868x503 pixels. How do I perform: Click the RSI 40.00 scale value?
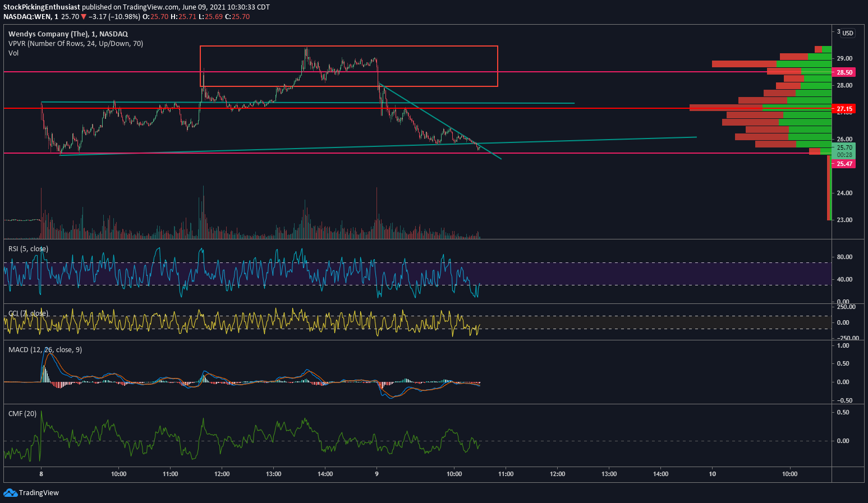[x=844, y=279]
